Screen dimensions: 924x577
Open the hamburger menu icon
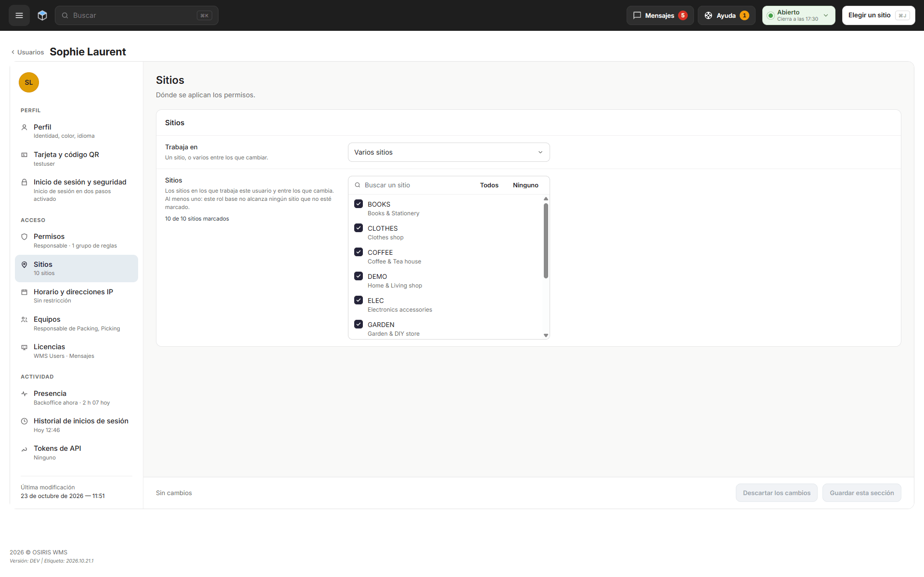tap(19, 15)
